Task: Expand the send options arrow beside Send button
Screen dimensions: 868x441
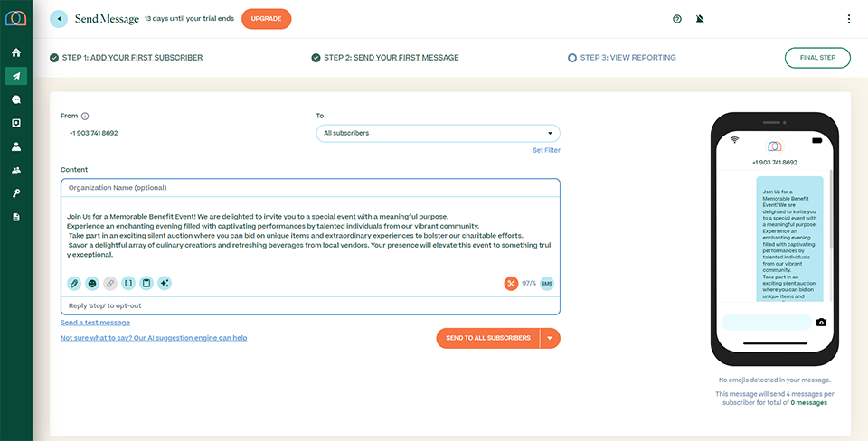Action: pyautogui.click(x=551, y=338)
